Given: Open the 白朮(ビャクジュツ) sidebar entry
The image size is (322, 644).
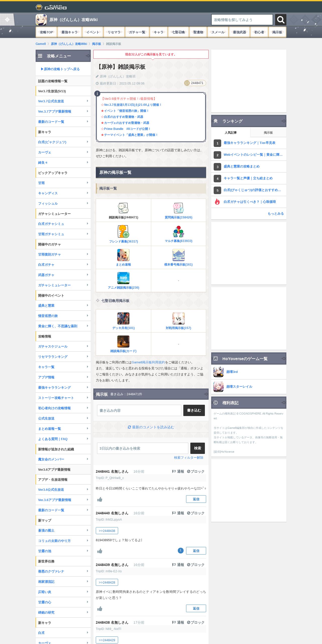Looking at the screenshot, I should (x=63, y=142).
